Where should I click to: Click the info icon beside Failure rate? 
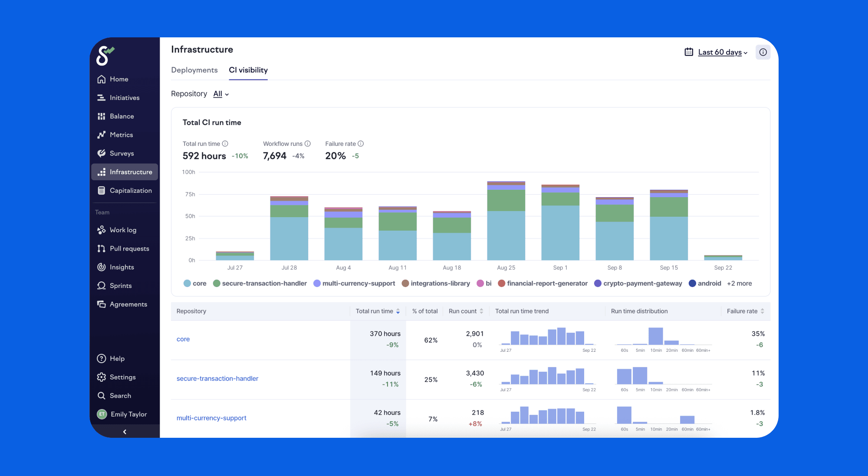point(361,144)
